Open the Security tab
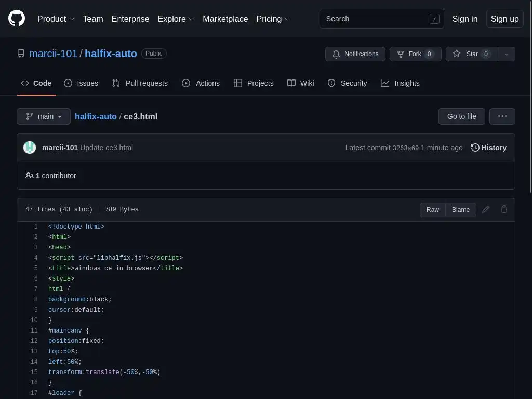Image resolution: width=532 pixels, height=399 pixels. [x=348, y=83]
